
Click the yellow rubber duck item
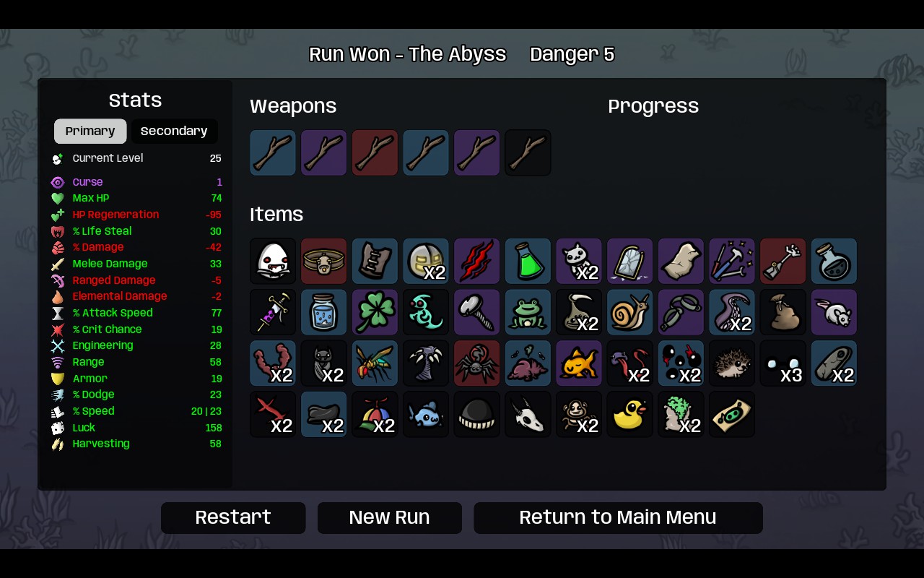click(629, 415)
